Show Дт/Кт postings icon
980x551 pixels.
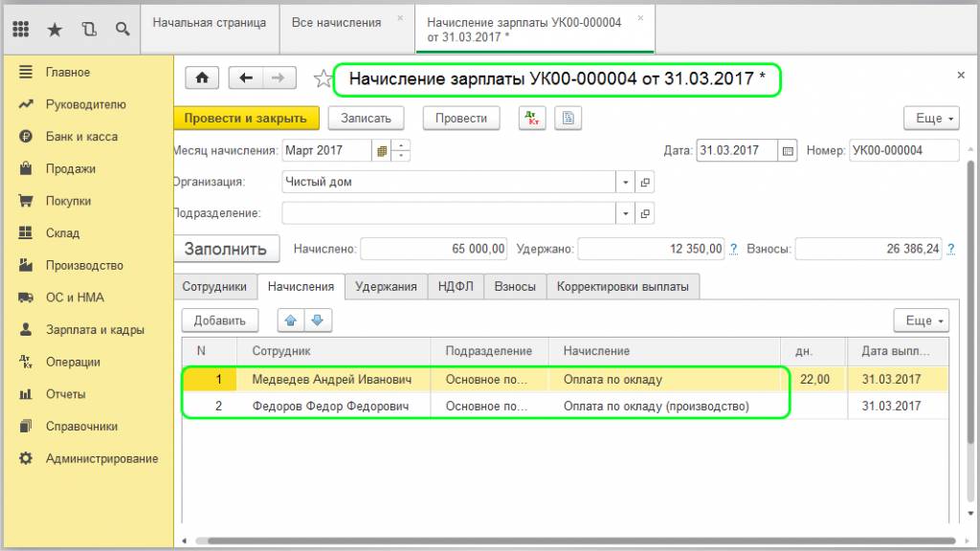point(532,118)
